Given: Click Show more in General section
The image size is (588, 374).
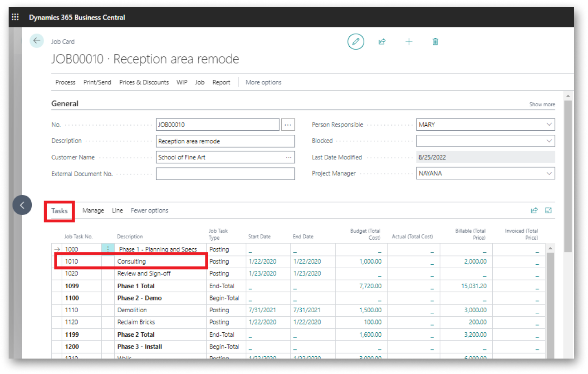Looking at the screenshot, I should click(x=542, y=104).
